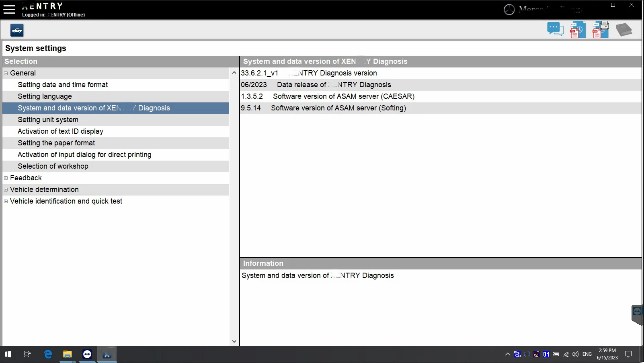Open the chat support speech-bubble icon
Screen dimensions: 644x363
pos(555,29)
